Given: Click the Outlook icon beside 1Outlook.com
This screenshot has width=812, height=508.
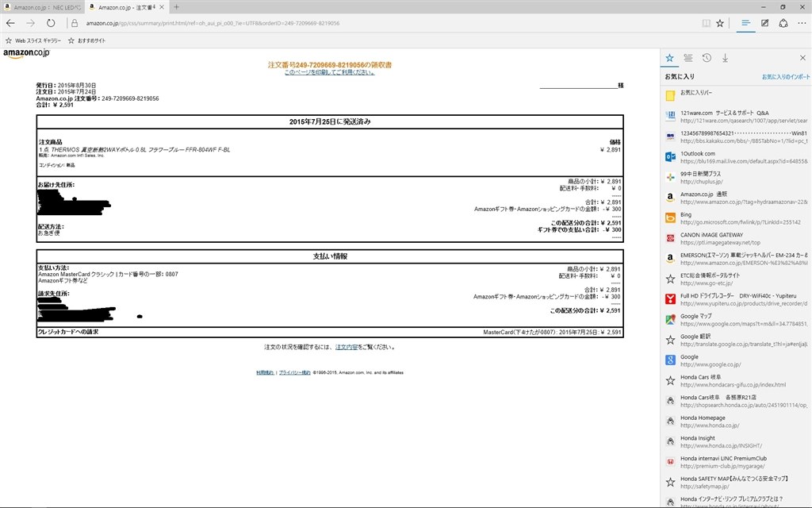Looking at the screenshot, I should tap(670, 156).
